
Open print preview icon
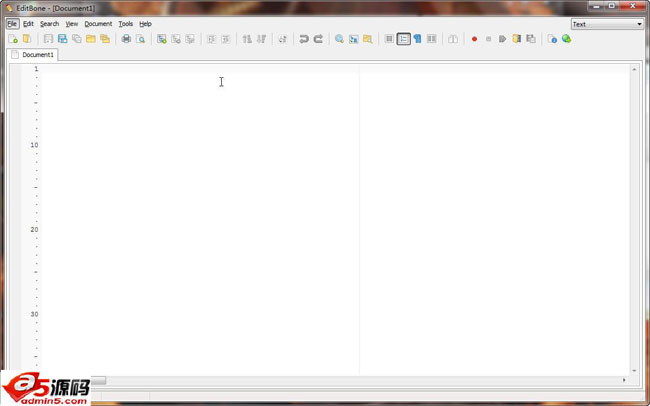pos(141,39)
